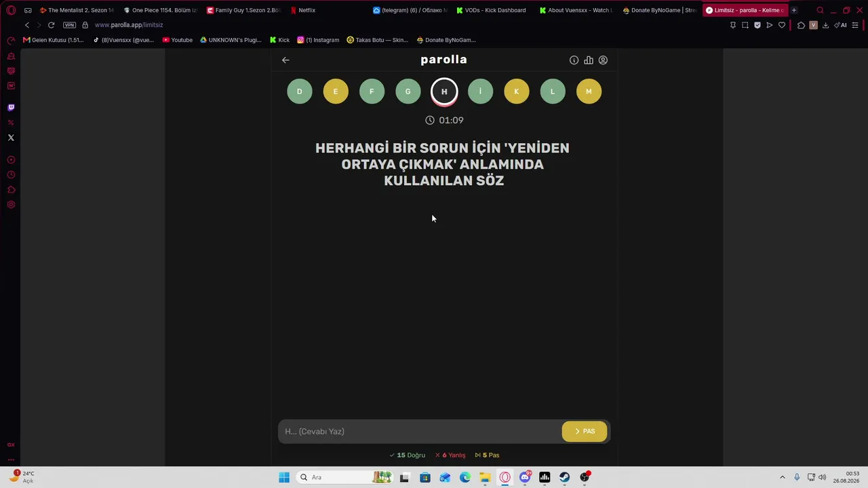Open X in Opera sidebar
This screenshot has height=488, width=868.
tap(11, 138)
